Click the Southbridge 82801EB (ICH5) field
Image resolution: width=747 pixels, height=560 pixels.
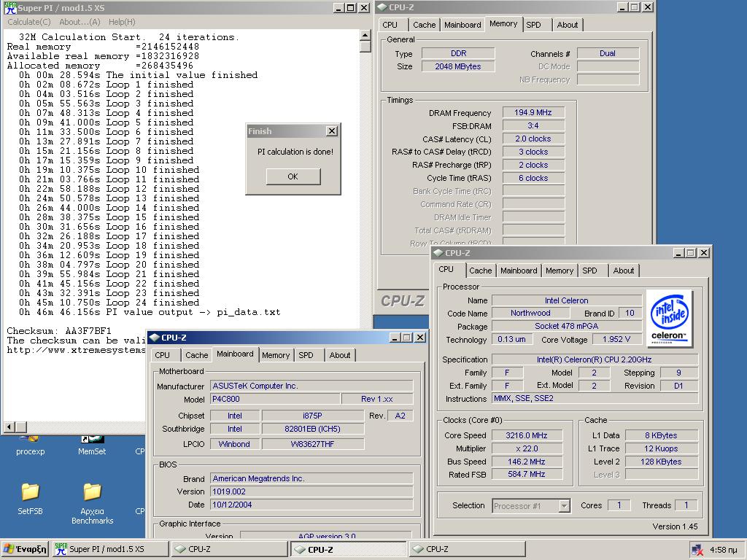click(x=312, y=429)
